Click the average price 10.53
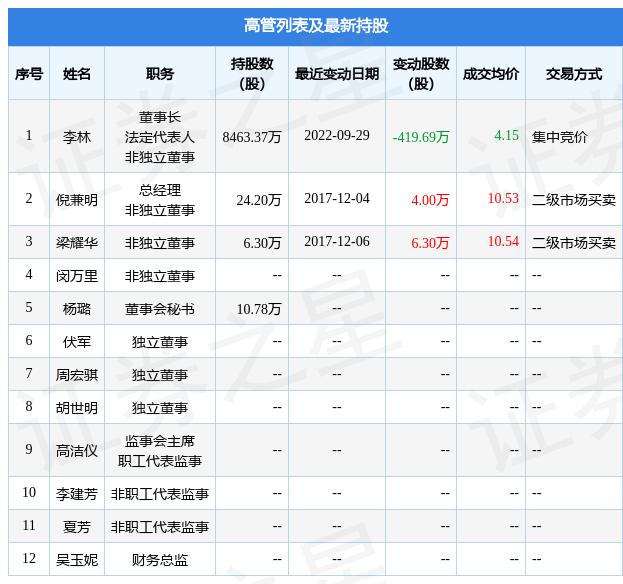 pos(503,198)
